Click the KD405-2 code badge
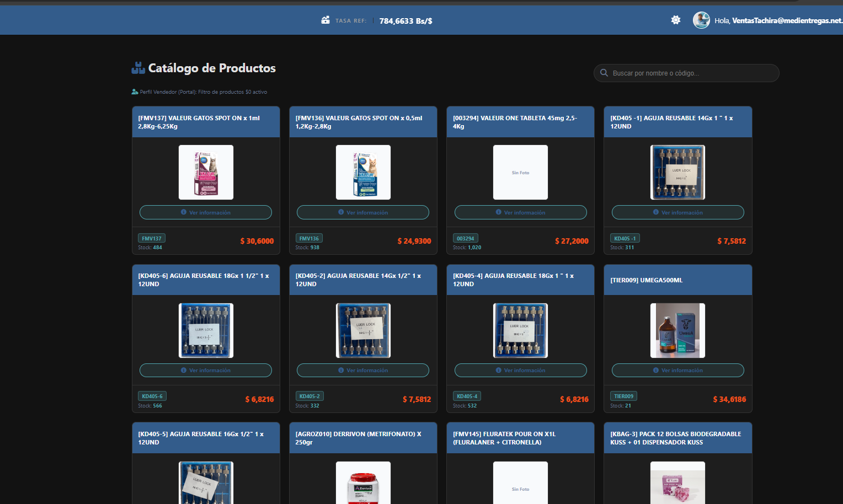 [x=310, y=396]
